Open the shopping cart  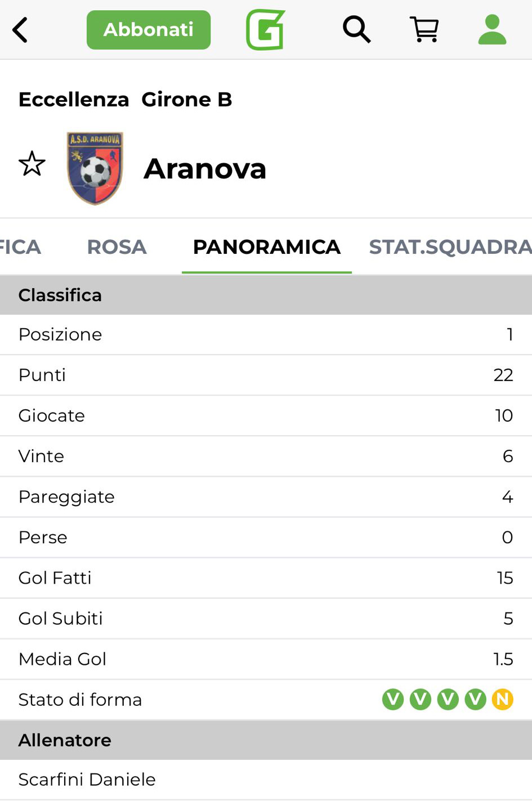click(424, 29)
